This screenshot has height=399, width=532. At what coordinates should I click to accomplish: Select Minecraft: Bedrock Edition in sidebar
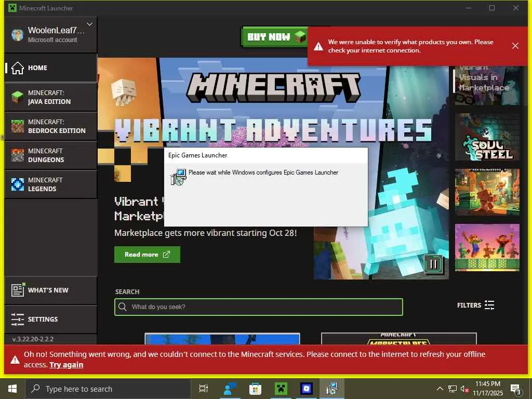(51, 126)
